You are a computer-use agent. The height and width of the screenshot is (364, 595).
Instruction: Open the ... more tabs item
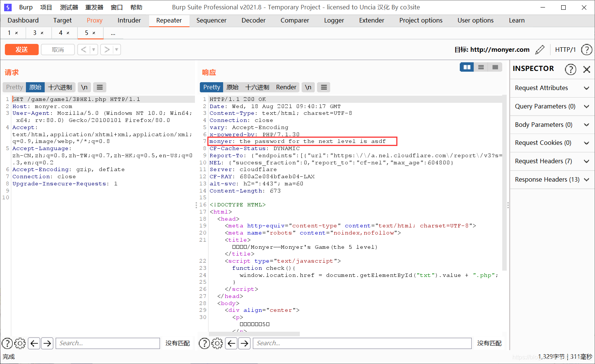[x=113, y=33]
